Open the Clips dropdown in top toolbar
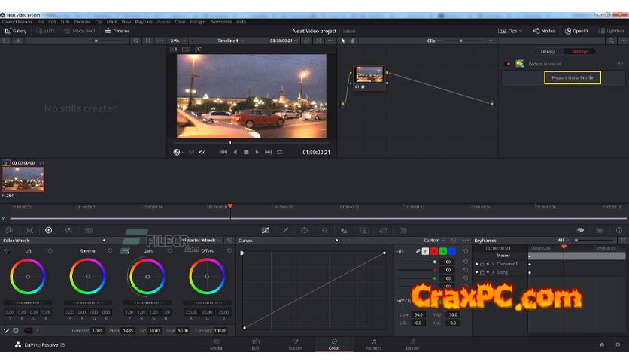 tap(511, 31)
